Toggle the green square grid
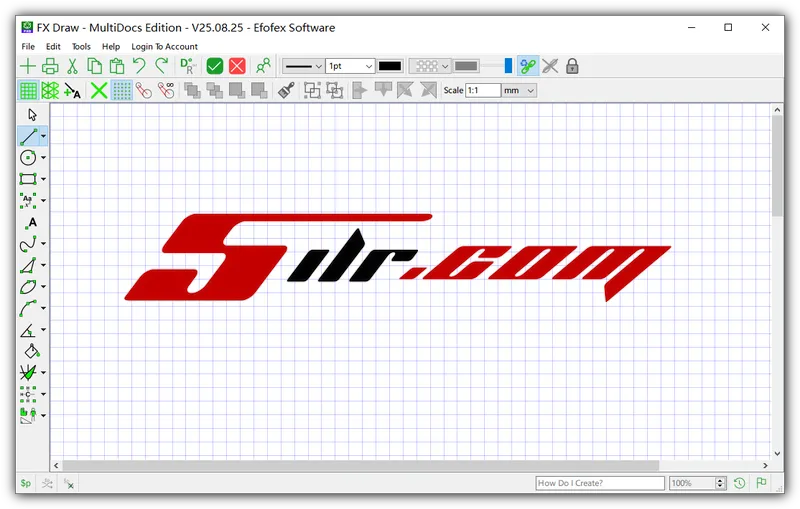 tap(28, 90)
